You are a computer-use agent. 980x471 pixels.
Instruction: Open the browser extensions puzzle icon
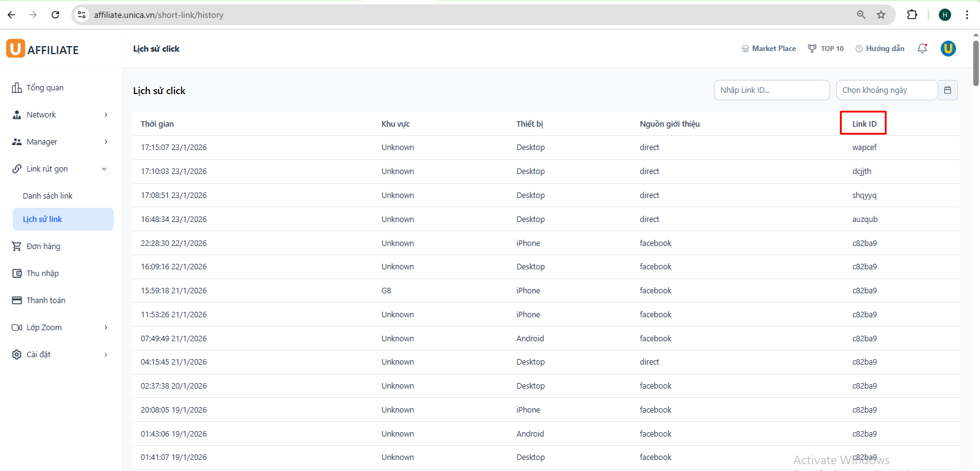[x=912, y=15]
